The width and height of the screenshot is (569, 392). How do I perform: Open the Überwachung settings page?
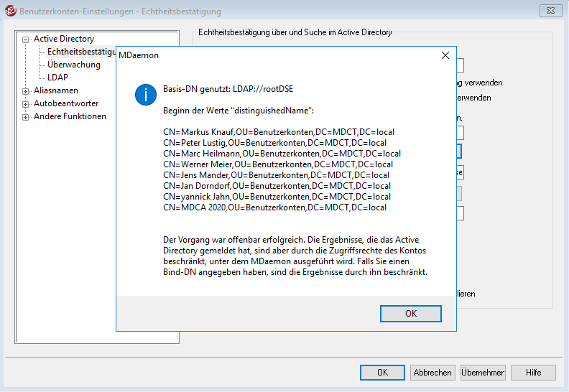(x=74, y=65)
